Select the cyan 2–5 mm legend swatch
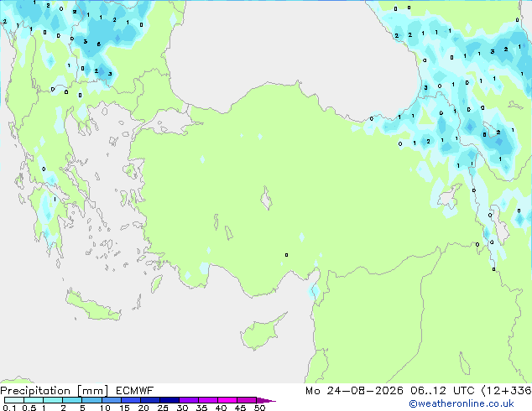 click(x=73, y=400)
